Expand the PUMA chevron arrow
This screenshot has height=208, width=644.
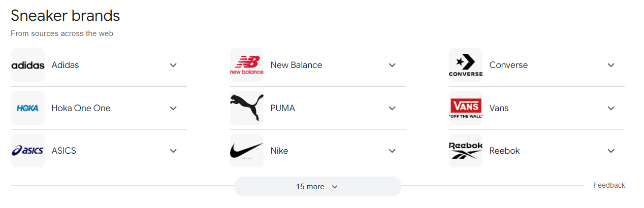click(392, 108)
